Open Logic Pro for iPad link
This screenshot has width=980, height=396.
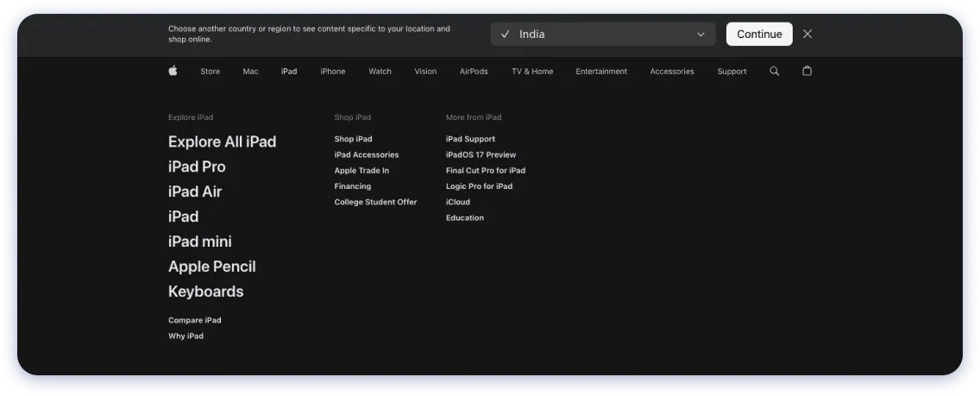pyautogui.click(x=479, y=186)
